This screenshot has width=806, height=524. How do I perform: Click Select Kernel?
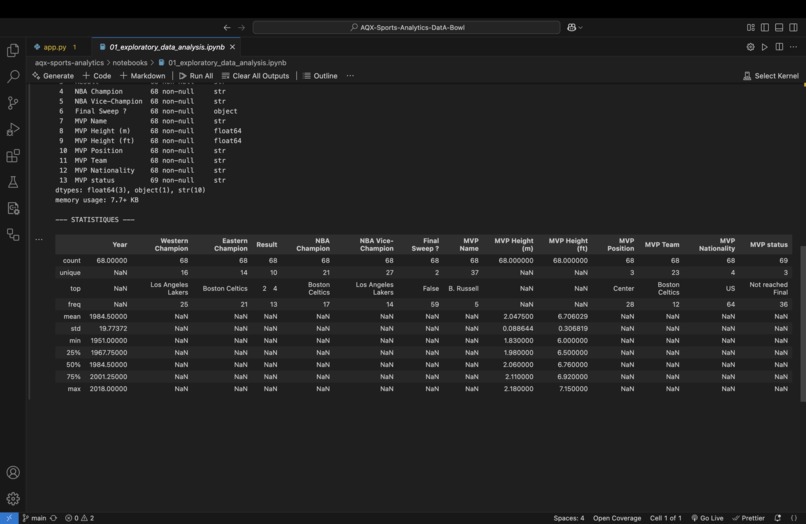coord(771,76)
